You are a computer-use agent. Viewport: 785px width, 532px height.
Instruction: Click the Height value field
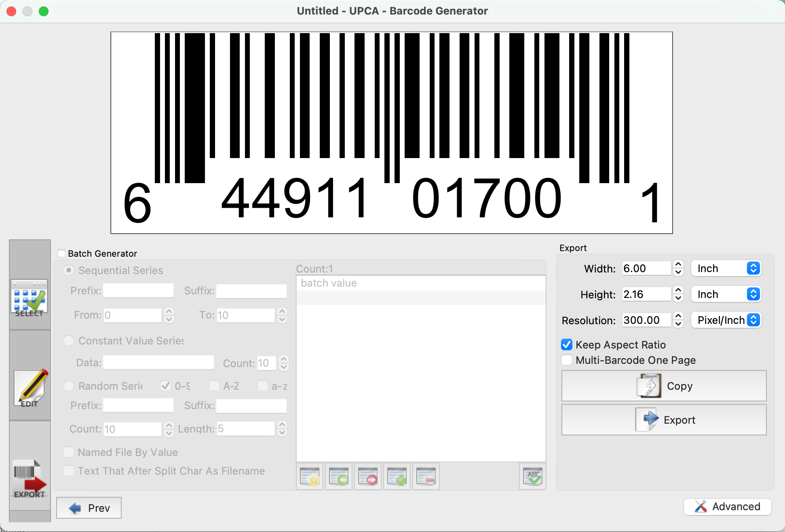[647, 294]
